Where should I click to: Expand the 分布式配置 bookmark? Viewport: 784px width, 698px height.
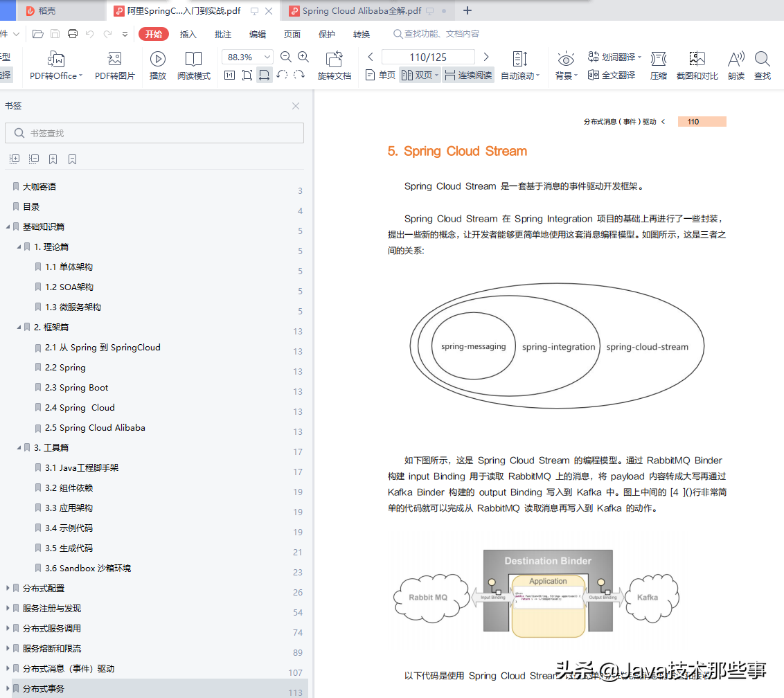[x=8, y=588]
